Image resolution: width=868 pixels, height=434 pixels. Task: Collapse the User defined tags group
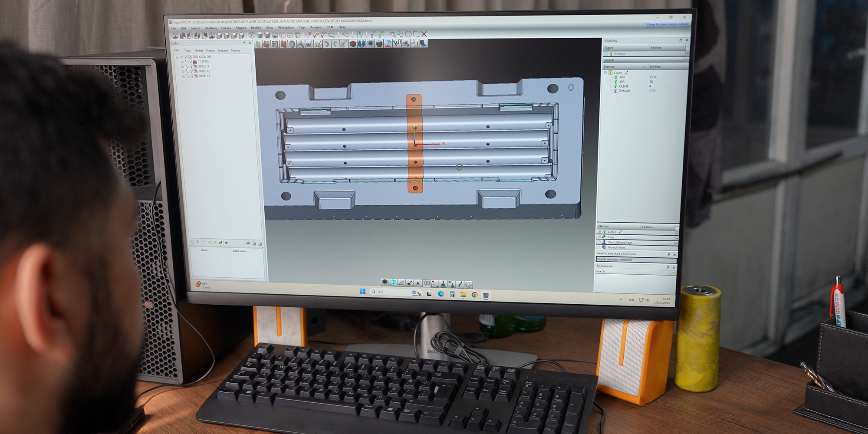[x=599, y=242]
